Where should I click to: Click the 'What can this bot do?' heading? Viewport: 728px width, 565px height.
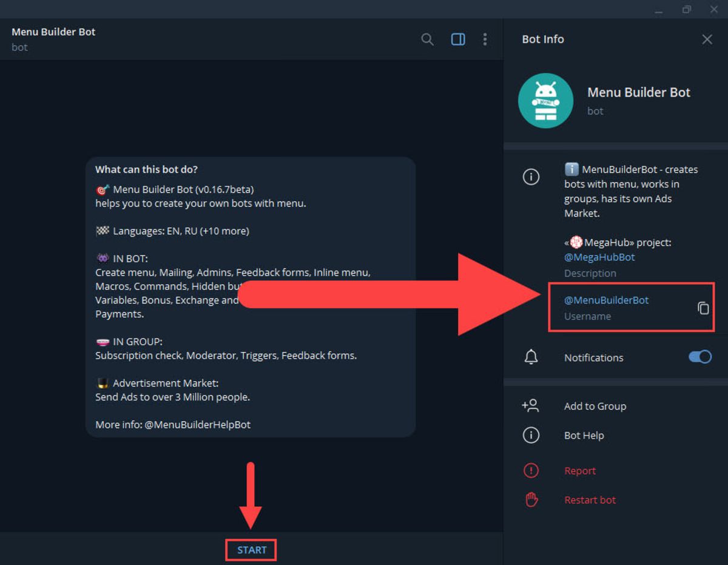pyautogui.click(x=146, y=169)
